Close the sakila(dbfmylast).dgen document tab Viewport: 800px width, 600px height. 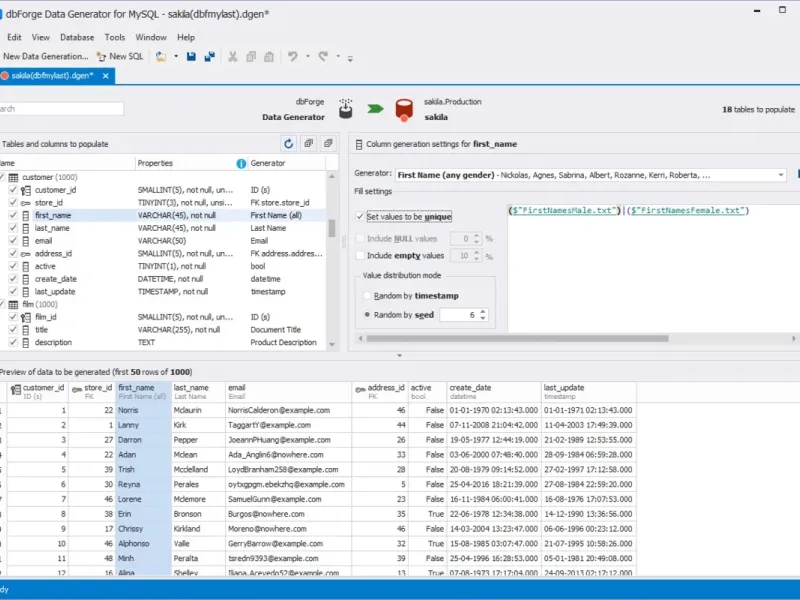click(107, 75)
